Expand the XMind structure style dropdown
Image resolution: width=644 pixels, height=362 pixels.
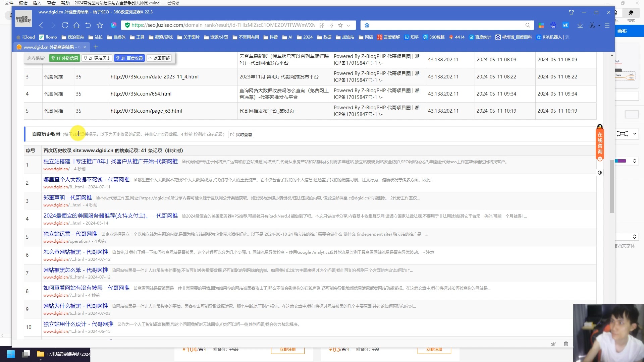tap(635, 134)
